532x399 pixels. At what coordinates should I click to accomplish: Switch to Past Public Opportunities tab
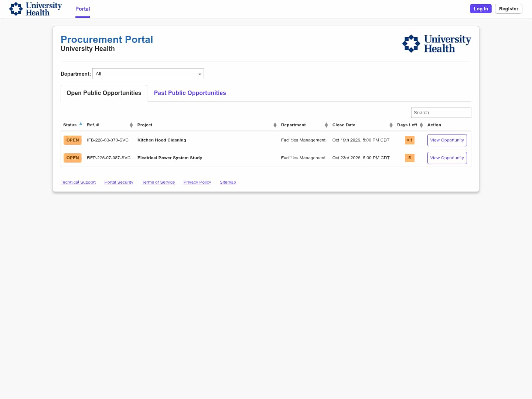190,93
